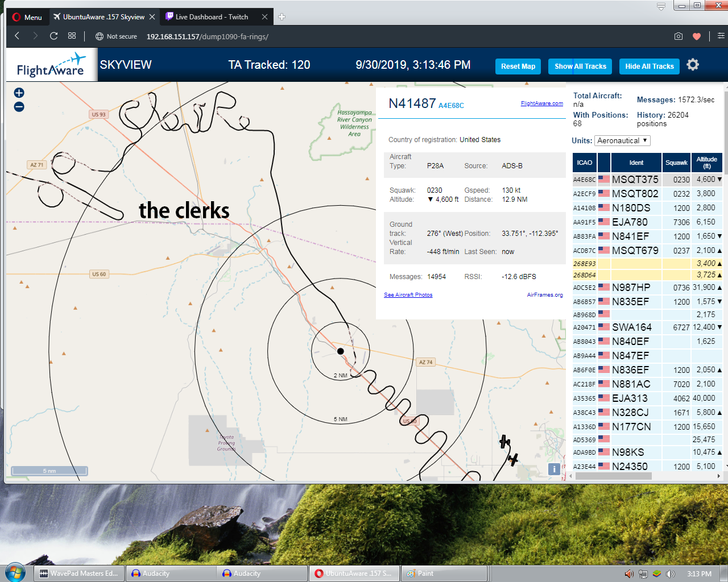The image size is (728, 582).
Task: Click the taskbar volume speaker icon
Action: pyautogui.click(x=671, y=574)
